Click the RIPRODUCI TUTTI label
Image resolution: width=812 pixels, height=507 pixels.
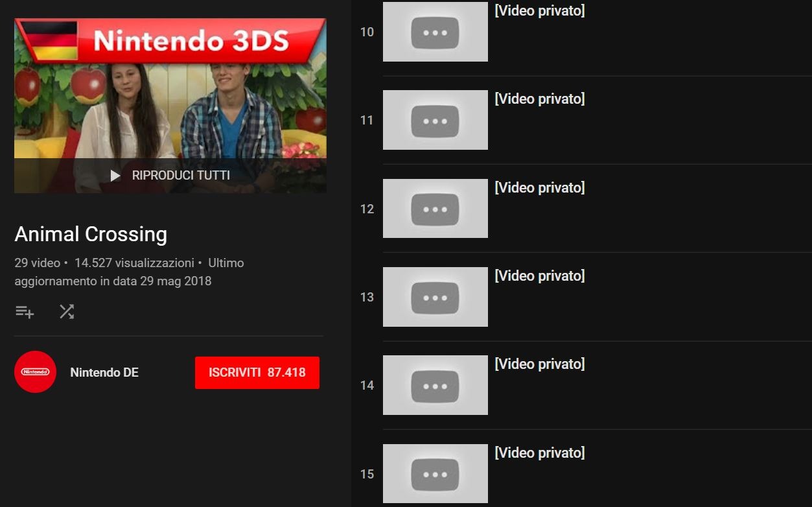[181, 176]
